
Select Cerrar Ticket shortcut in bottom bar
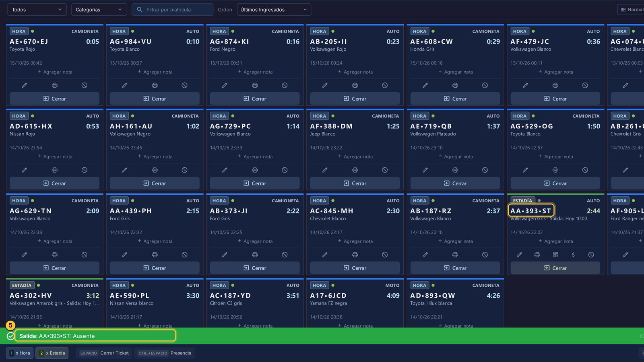[105, 353]
